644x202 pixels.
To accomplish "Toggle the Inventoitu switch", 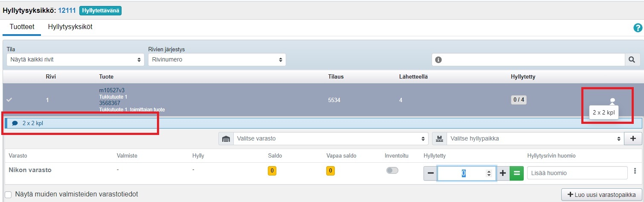I will tap(392, 170).
